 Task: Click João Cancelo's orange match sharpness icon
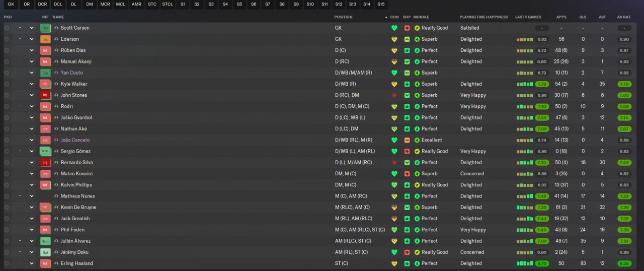[407, 140]
